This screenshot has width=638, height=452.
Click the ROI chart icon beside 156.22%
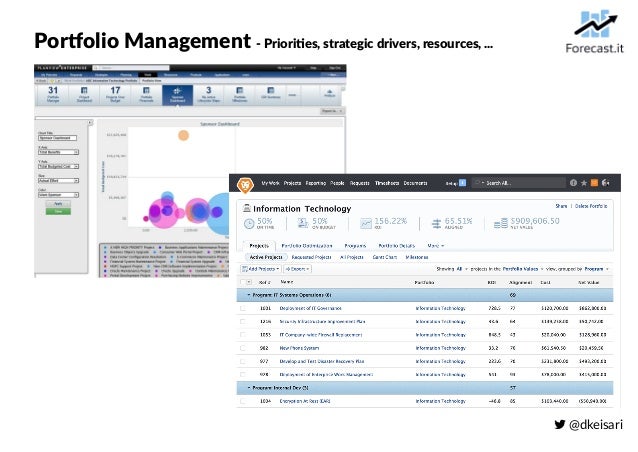pyautogui.click(x=366, y=223)
